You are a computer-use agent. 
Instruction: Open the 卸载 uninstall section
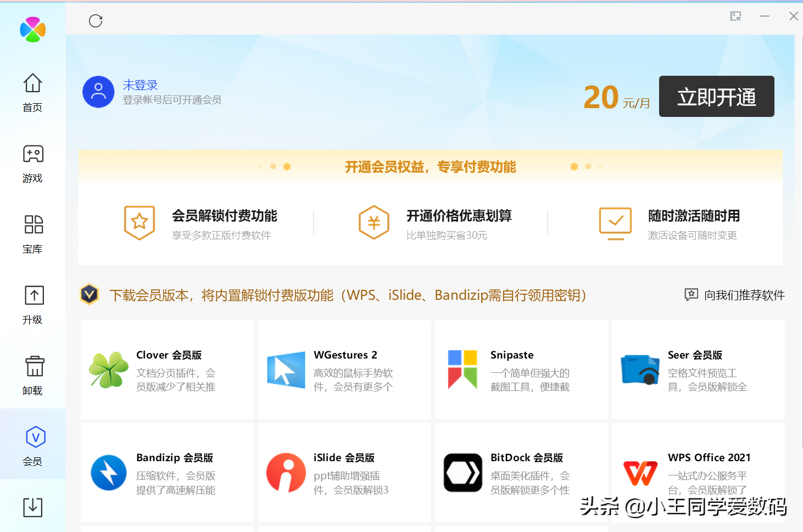click(32, 376)
